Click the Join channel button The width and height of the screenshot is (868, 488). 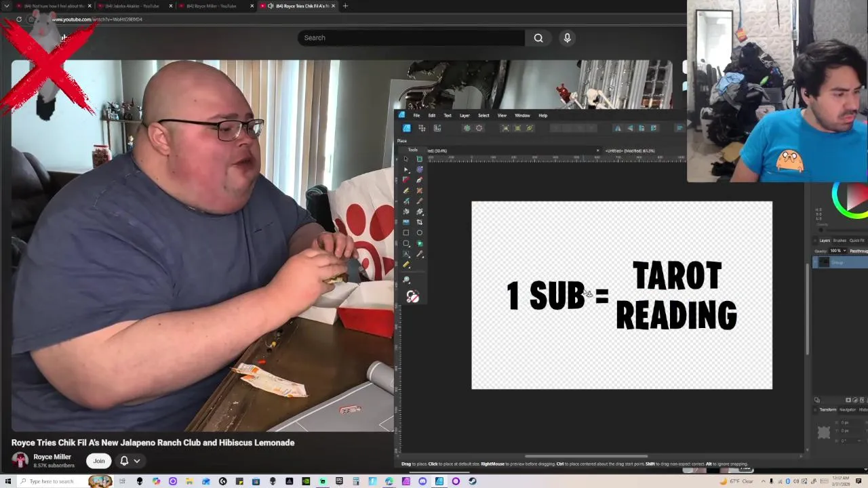tap(99, 461)
